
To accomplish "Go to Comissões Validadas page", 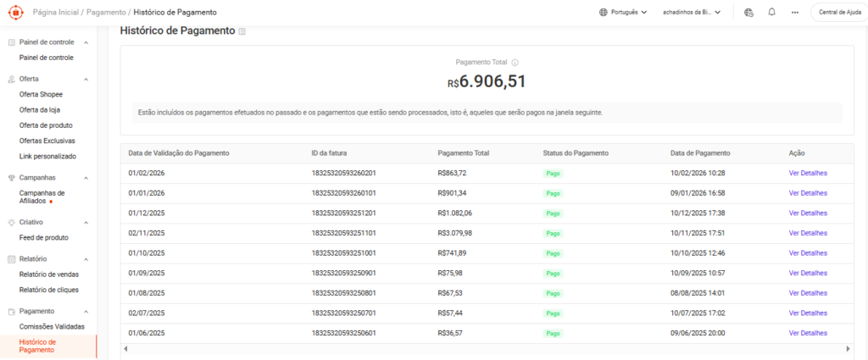I will tap(52, 326).
